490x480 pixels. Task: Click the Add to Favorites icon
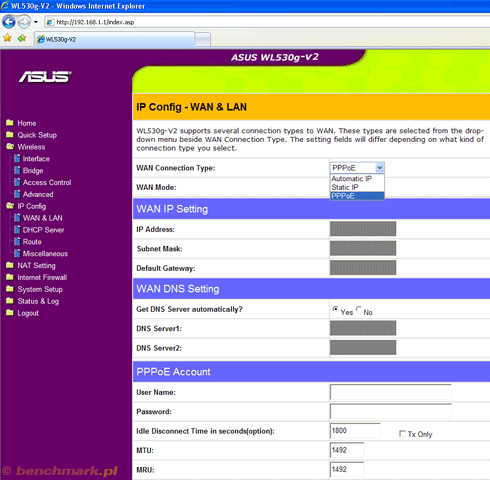[22, 38]
